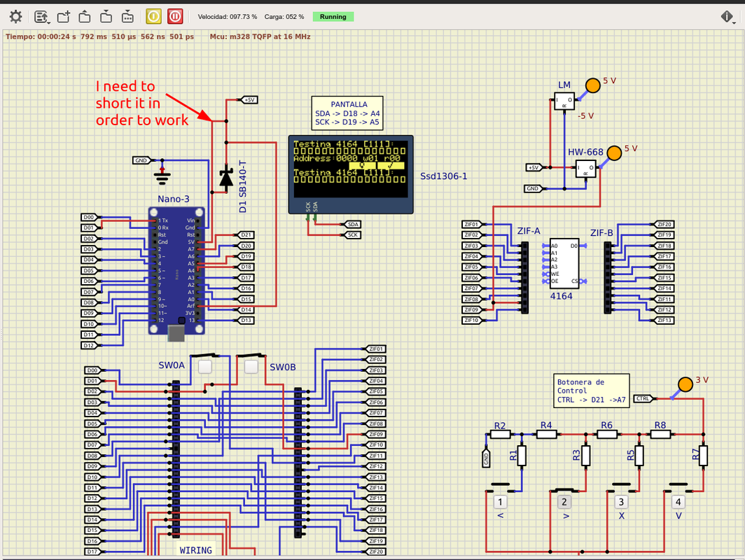This screenshot has height=560, width=745.
Task: Click the GND tunnel left of HW-668
Action: (534, 188)
